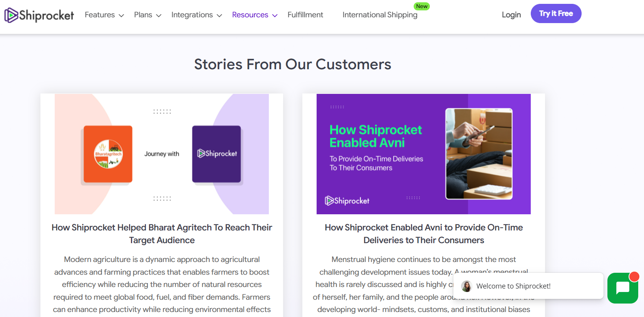Click the Shiprocket logo in the header
This screenshot has height=317, width=644.
click(x=39, y=15)
